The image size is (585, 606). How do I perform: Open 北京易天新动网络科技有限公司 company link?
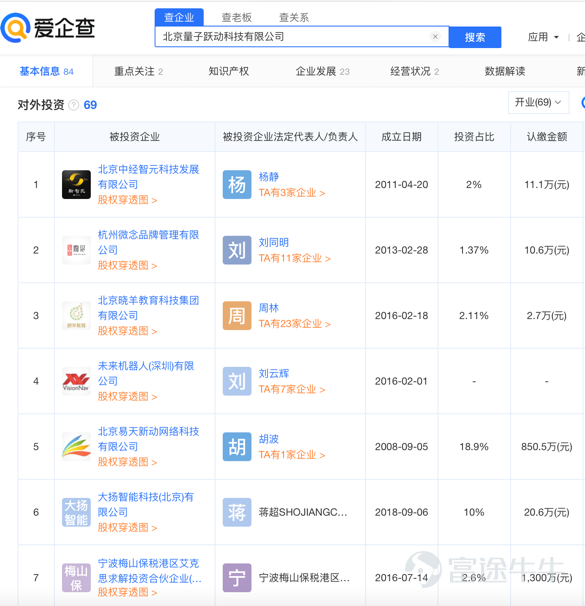pos(148,439)
